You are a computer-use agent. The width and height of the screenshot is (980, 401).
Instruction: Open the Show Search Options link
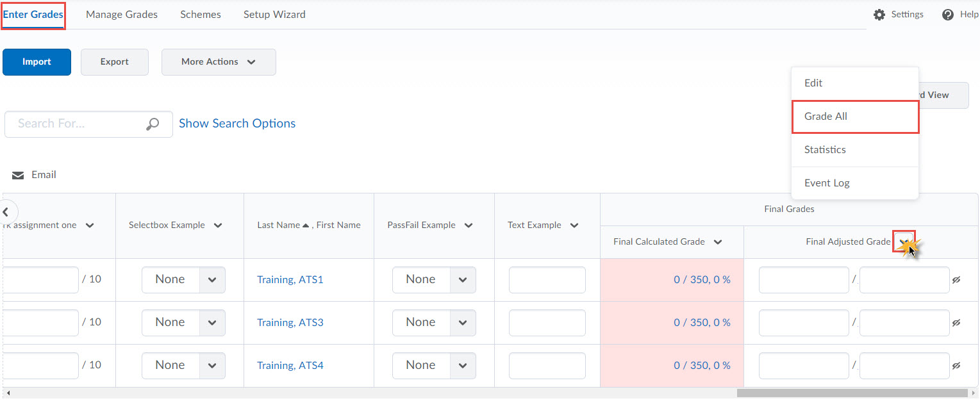click(237, 124)
